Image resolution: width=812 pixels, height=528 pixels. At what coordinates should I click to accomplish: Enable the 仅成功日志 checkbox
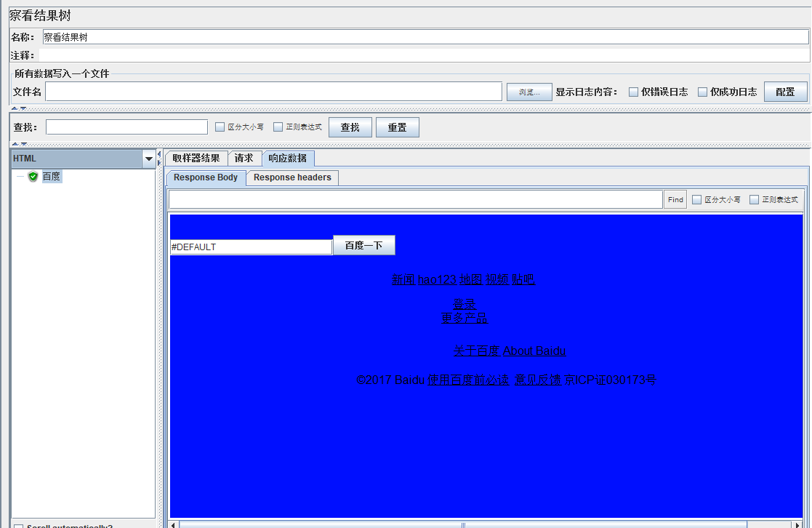[702, 92]
